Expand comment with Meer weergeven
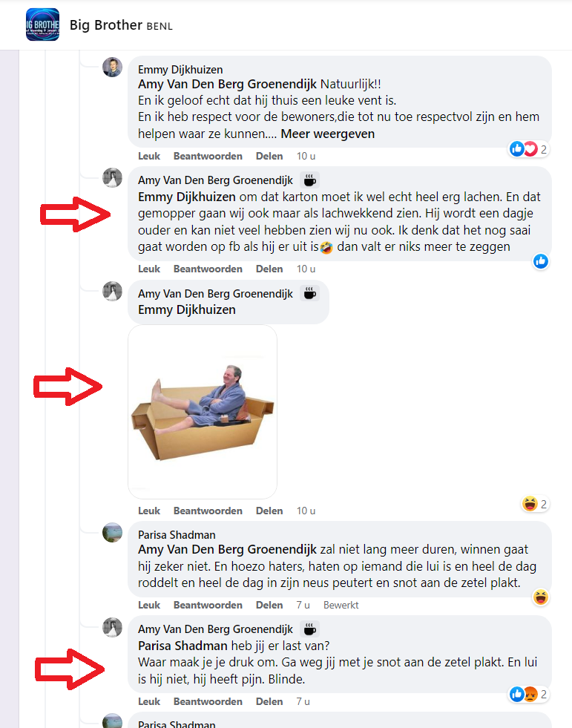The height and width of the screenshot is (728, 572). [327, 134]
